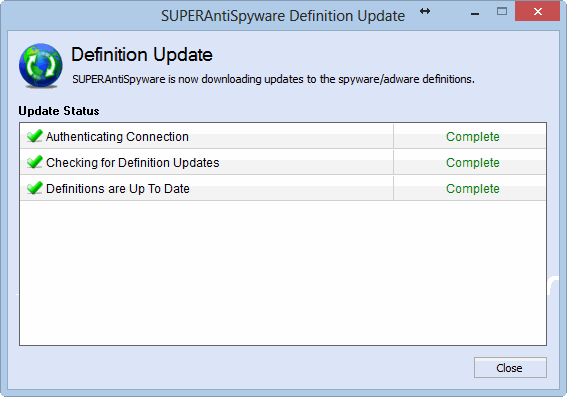Click the checkmark beside Checking for Definition Updates
Image resolution: width=567 pixels, height=397 pixels.
tap(35, 162)
